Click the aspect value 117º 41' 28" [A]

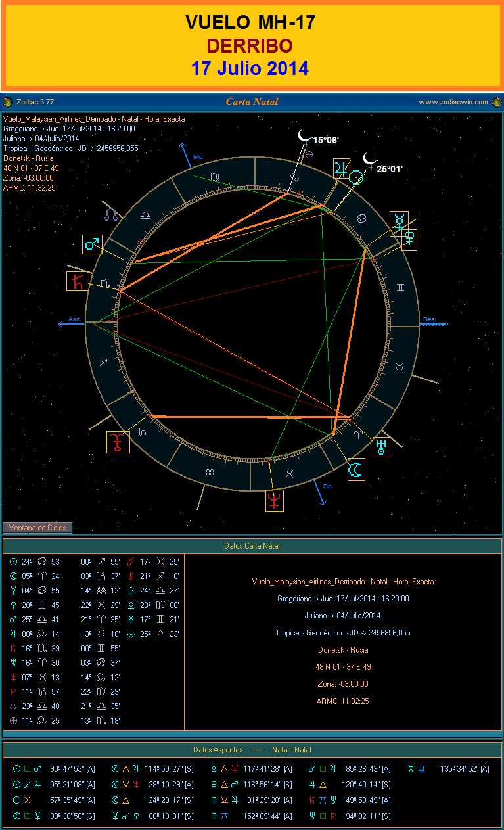(267, 769)
